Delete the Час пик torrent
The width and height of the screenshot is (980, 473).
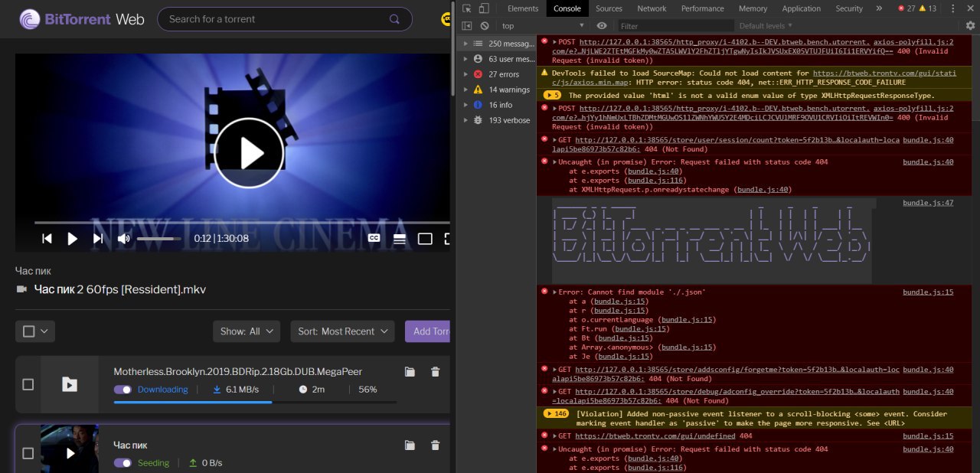pyautogui.click(x=436, y=445)
